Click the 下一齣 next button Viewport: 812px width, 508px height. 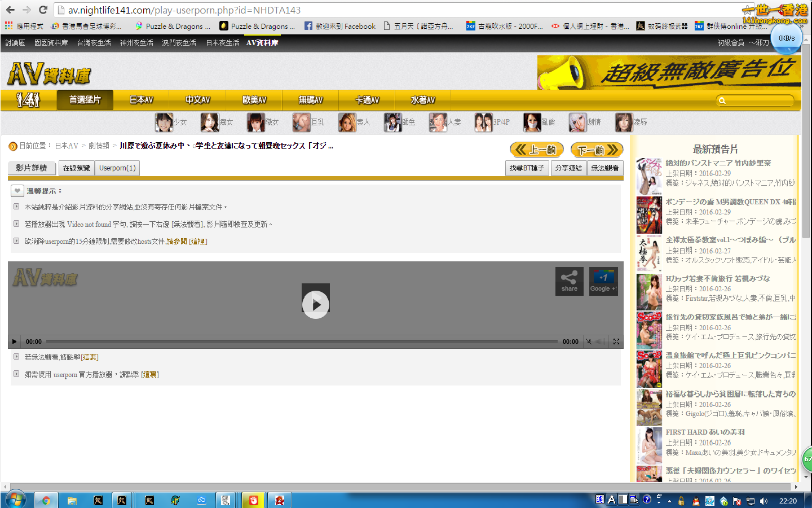(597, 150)
